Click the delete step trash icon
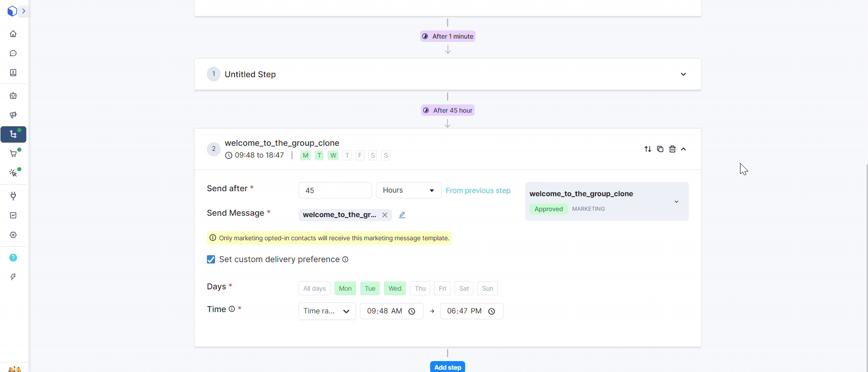 672,149
